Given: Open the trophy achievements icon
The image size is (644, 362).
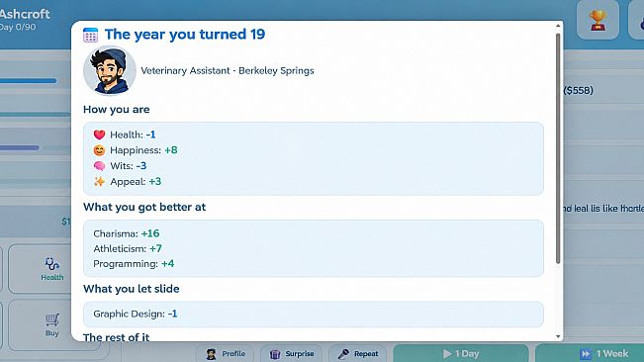Looking at the screenshot, I should pos(598,20).
